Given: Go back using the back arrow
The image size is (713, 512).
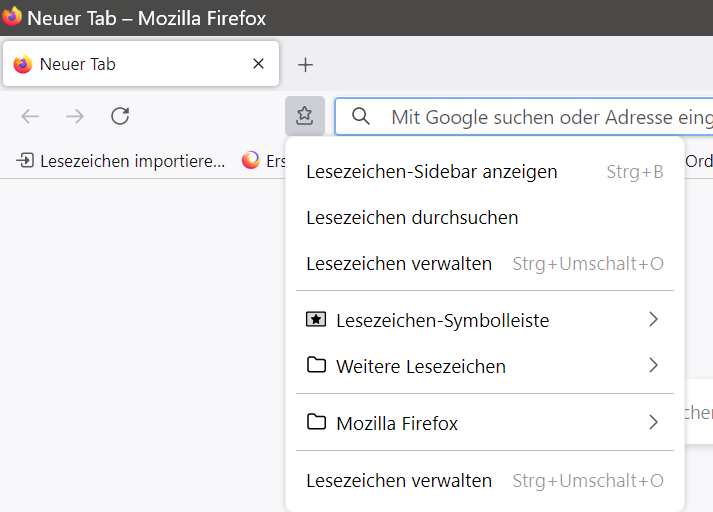Looking at the screenshot, I should (30, 116).
